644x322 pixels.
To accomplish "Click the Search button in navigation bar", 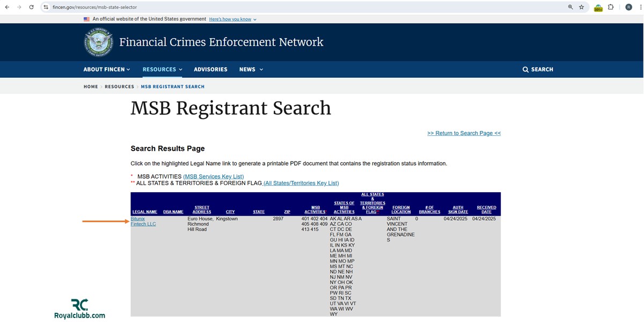I will (538, 69).
